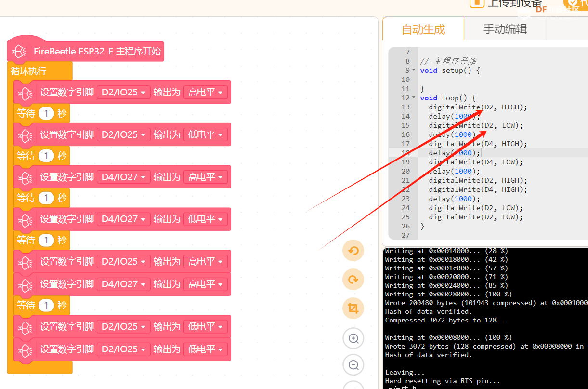Open the 低电平 dropdown on the D4/IO27 block
The width and height of the screenshot is (588, 389).
tap(206, 219)
